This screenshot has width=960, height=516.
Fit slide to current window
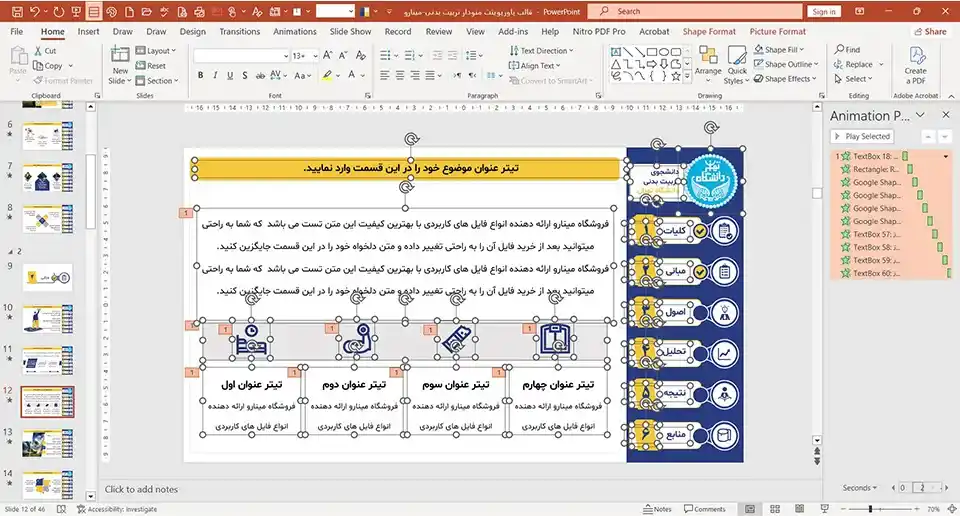tap(952, 509)
